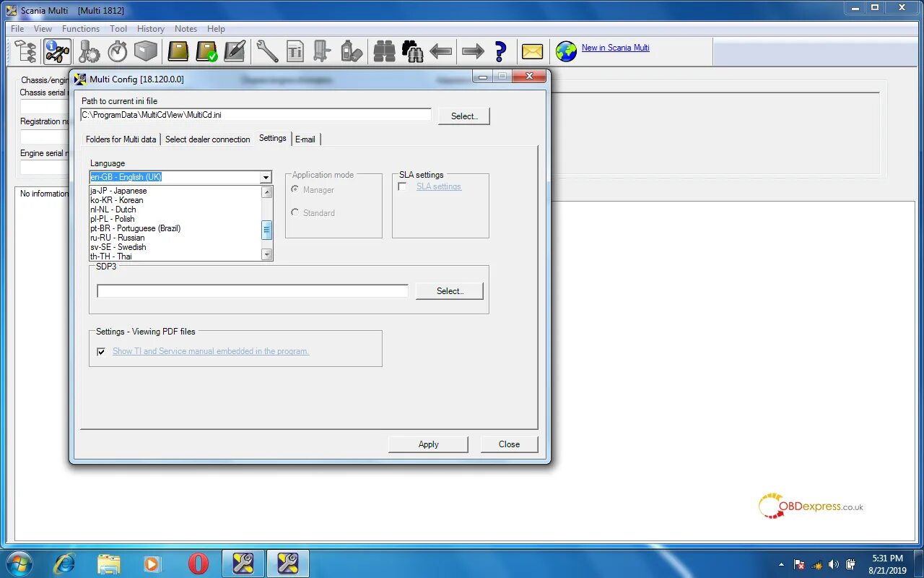This screenshot has height=578, width=924.
Task: Open the yellow envelope mail icon
Action: point(532,51)
